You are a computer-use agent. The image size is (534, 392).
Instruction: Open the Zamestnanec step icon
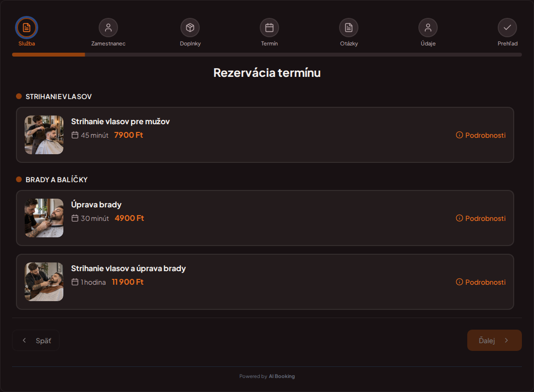(x=108, y=28)
